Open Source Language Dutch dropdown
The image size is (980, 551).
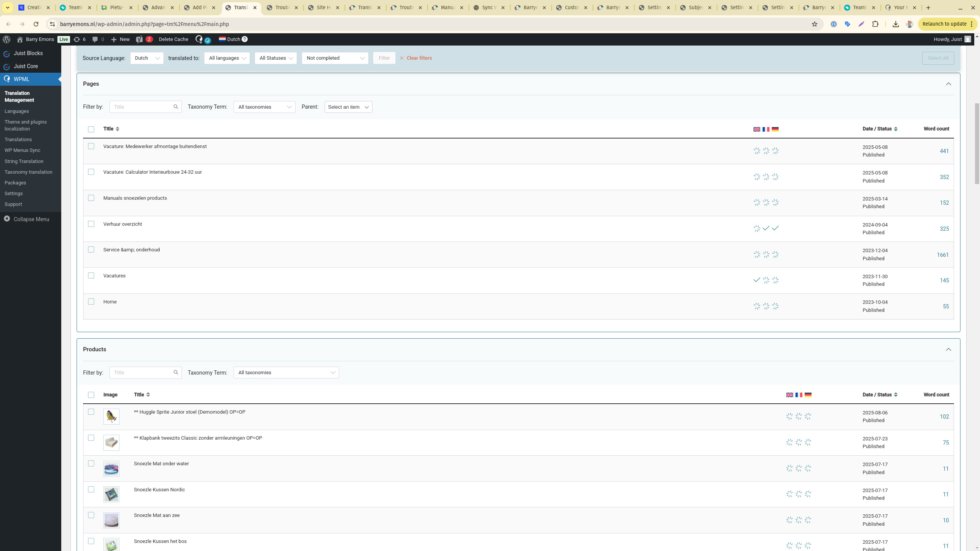pyautogui.click(x=147, y=58)
